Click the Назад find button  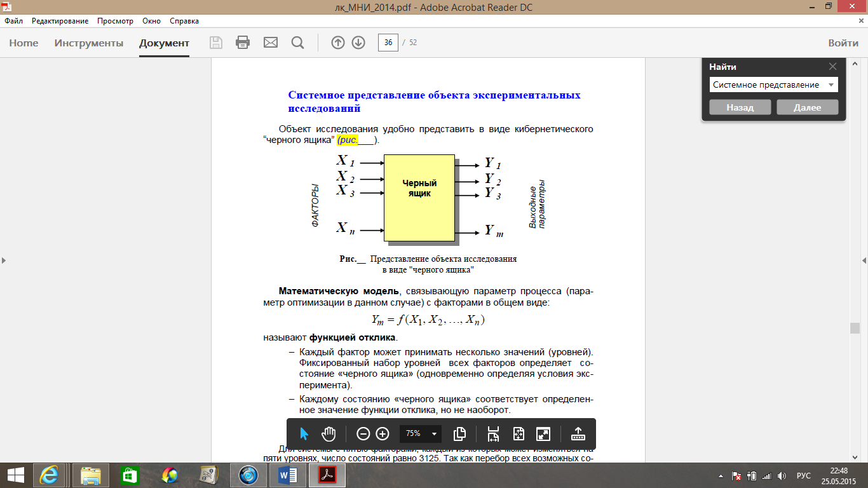point(740,107)
